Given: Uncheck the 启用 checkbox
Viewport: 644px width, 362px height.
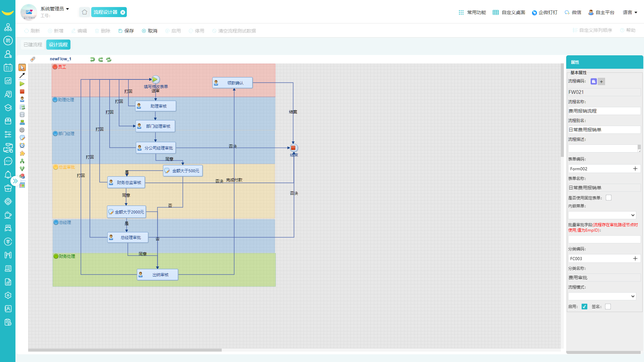Looking at the screenshot, I should (x=584, y=307).
